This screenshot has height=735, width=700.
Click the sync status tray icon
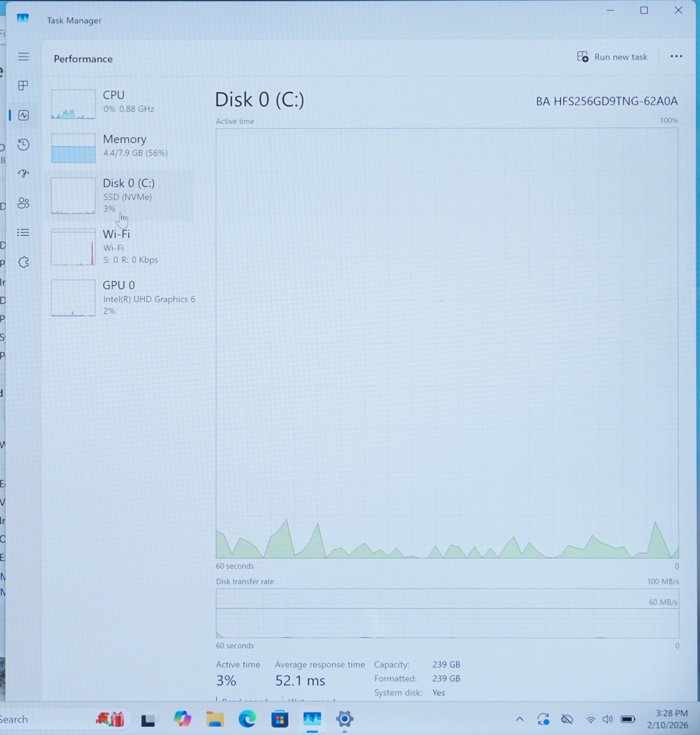tap(543, 719)
